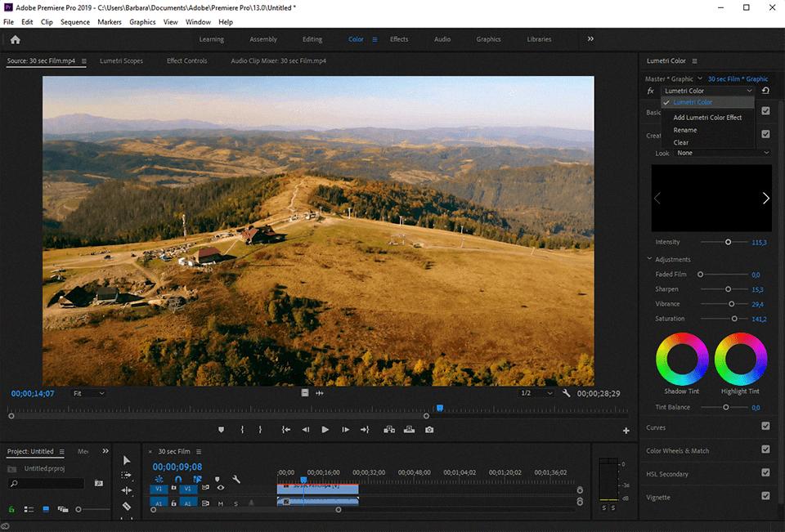Screen dimensions: 785x532
Task: Open Lumetri Scopes tab
Action: click(x=121, y=61)
